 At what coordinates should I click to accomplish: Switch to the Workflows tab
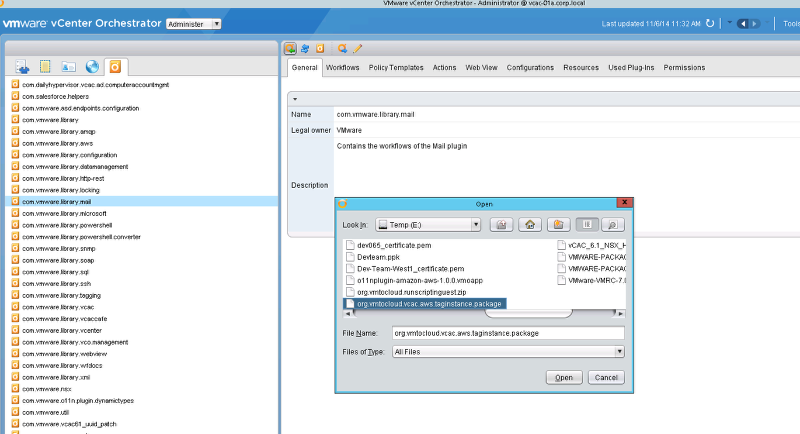click(x=342, y=67)
